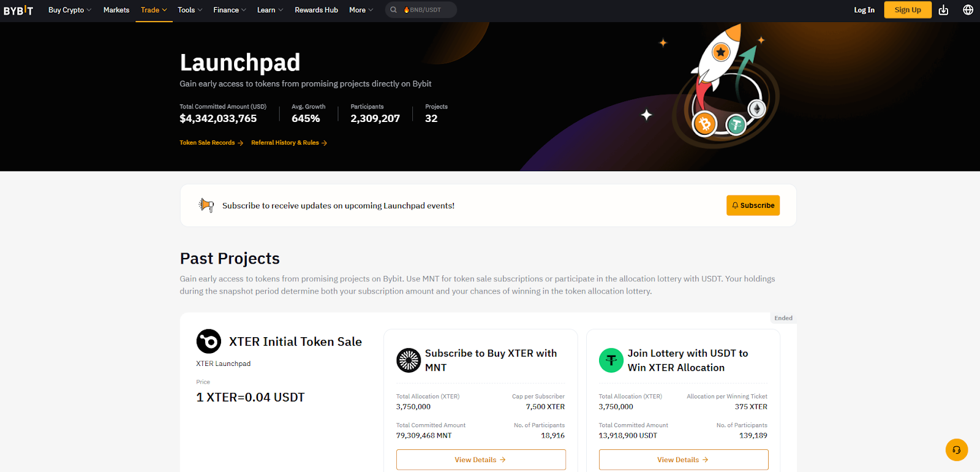Click the XTER project logo
Viewport: 980px width, 472px height.
[x=208, y=341]
